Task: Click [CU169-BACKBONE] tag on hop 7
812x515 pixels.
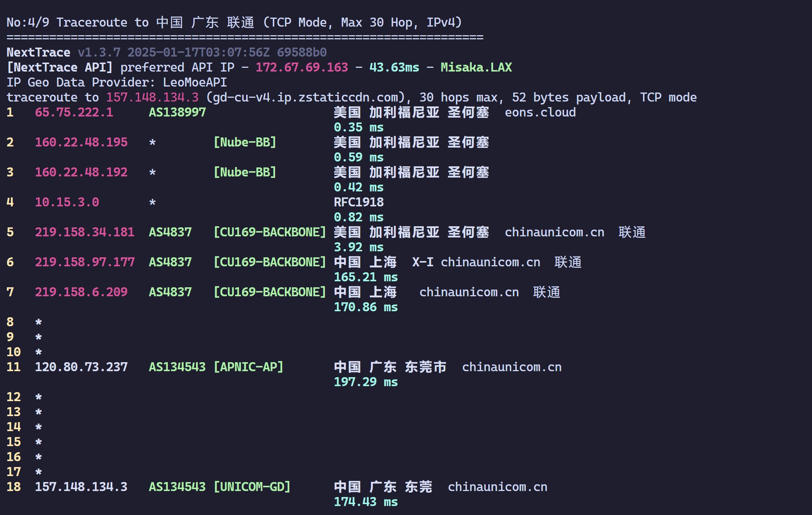Action: click(269, 292)
